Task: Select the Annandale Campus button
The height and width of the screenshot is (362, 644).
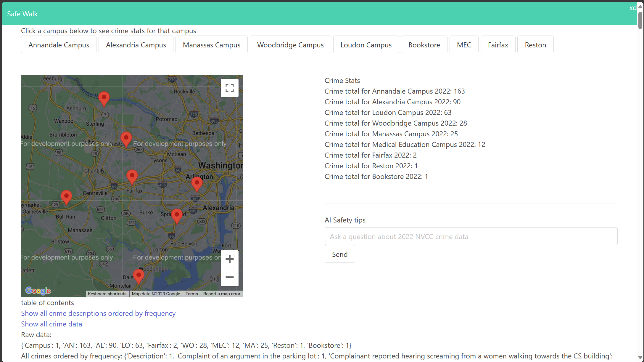Action: [x=59, y=45]
